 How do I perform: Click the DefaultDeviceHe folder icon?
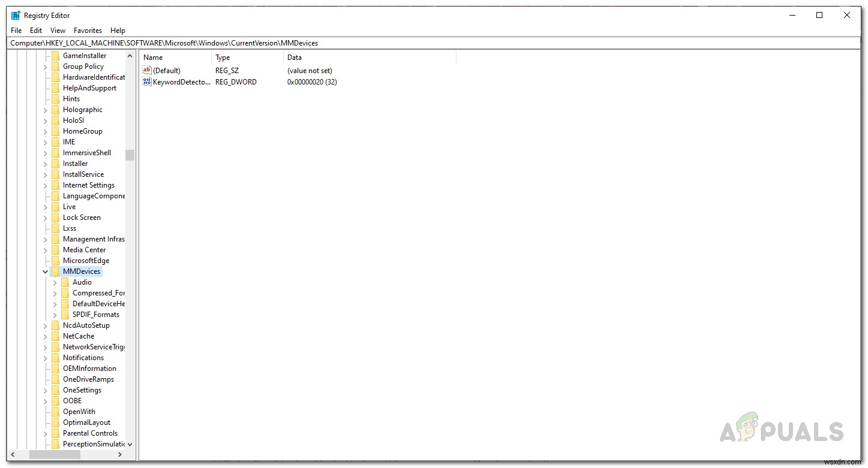(66, 303)
